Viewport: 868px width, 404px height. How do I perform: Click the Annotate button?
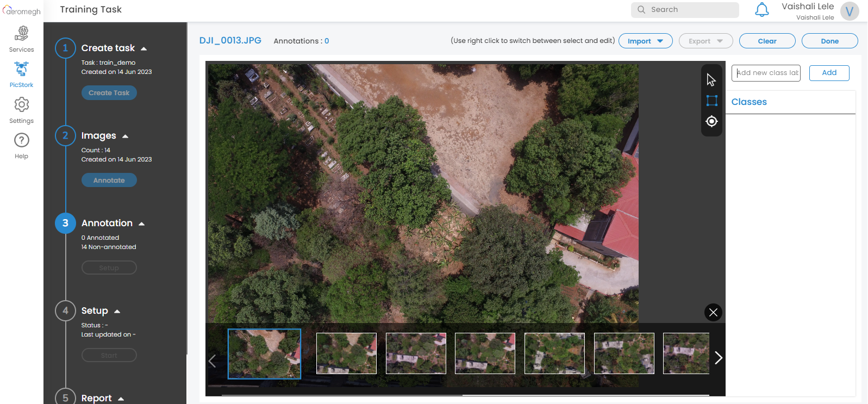(x=109, y=181)
